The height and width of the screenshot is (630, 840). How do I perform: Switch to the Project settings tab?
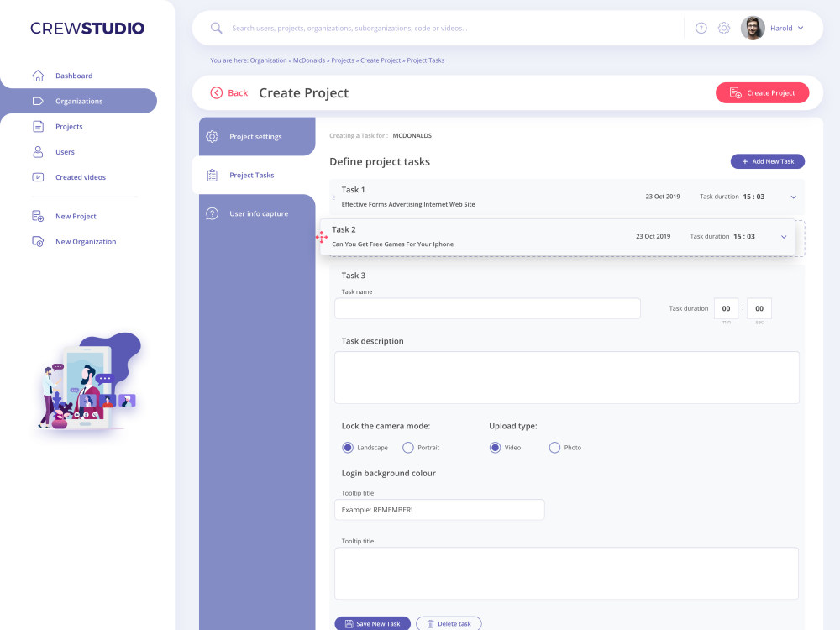257,137
